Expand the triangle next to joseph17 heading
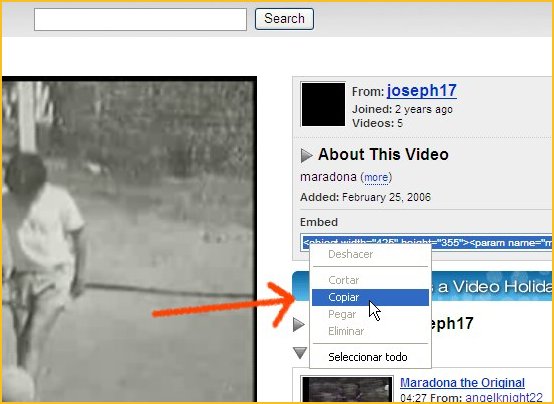Screen dimensions: 554x404 tap(299, 324)
